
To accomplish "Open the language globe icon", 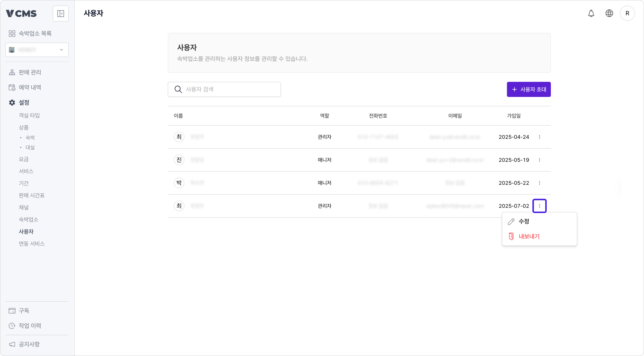I will [609, 13].
